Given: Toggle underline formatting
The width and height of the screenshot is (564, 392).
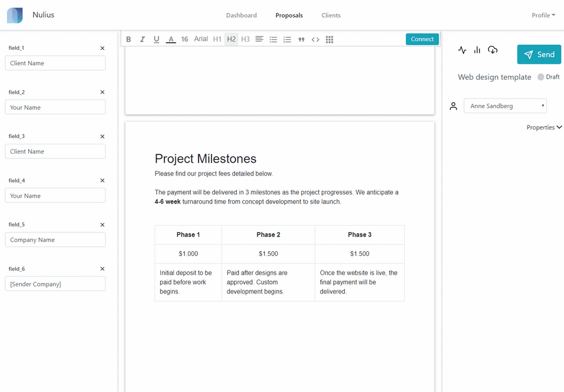Looking at the screenshot, I should (156, 39).
